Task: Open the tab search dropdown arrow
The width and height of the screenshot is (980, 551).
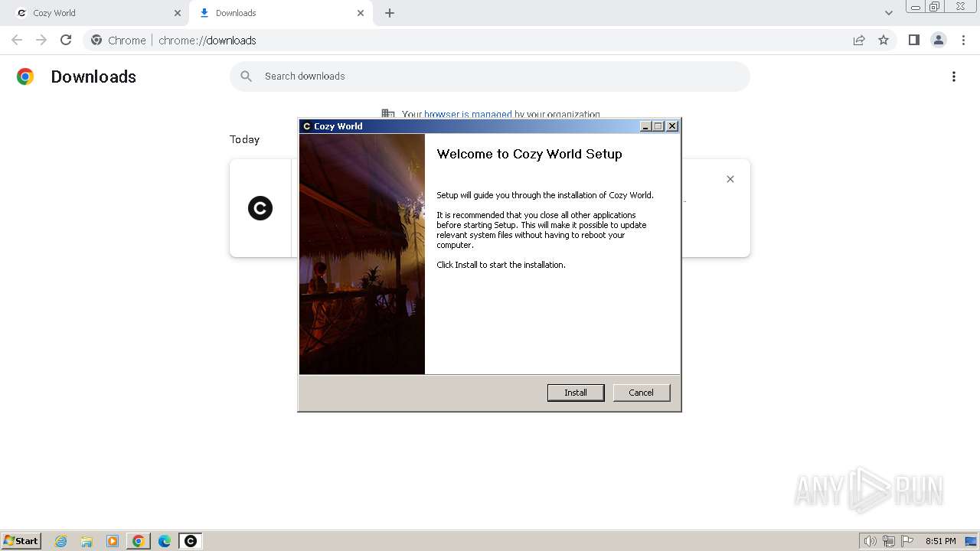Action: pos(889,13)
